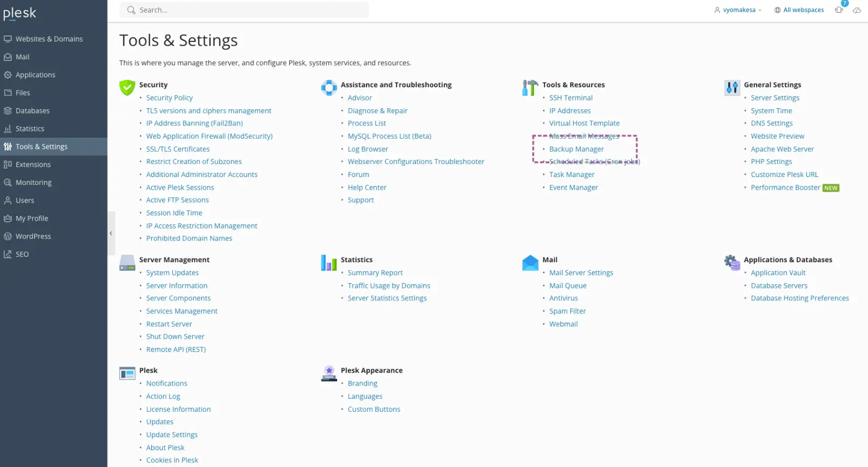Open the IP Addresses link
The height and width of the screenshot is (467, 868).
click(570, 111)
